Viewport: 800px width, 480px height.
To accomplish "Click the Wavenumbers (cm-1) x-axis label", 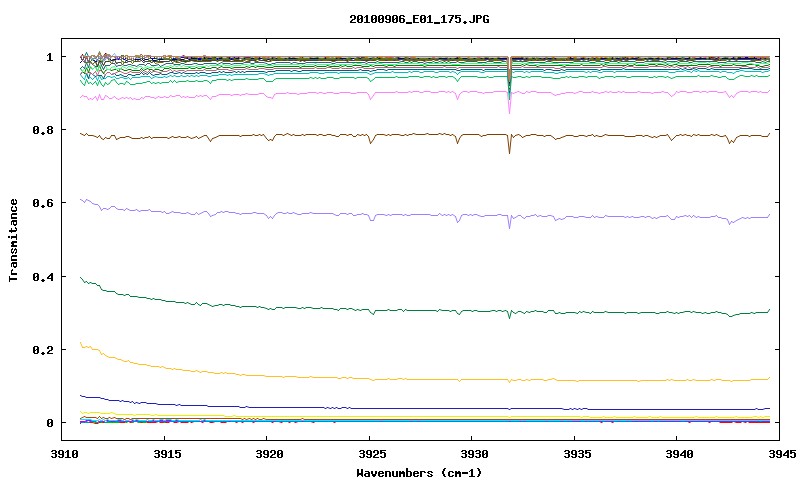I will point(419,473).
